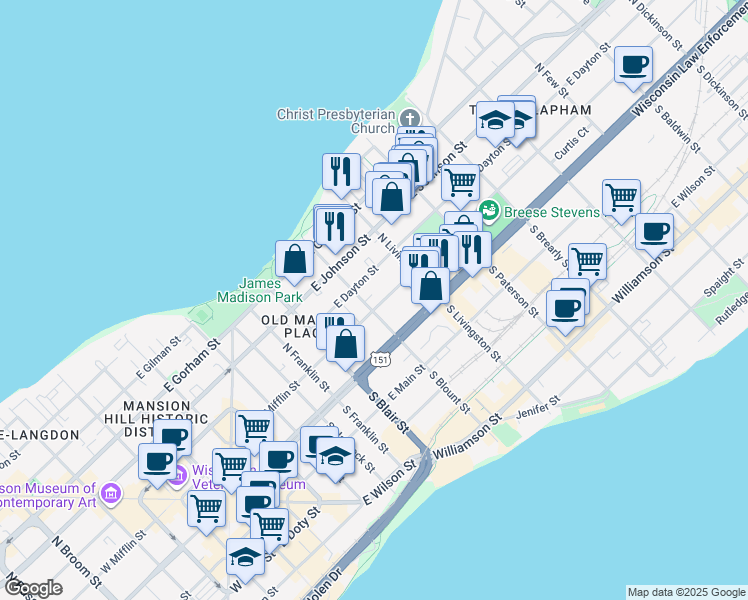Click the purple Wisconsin Veterans Museum pin

point(180,475)
